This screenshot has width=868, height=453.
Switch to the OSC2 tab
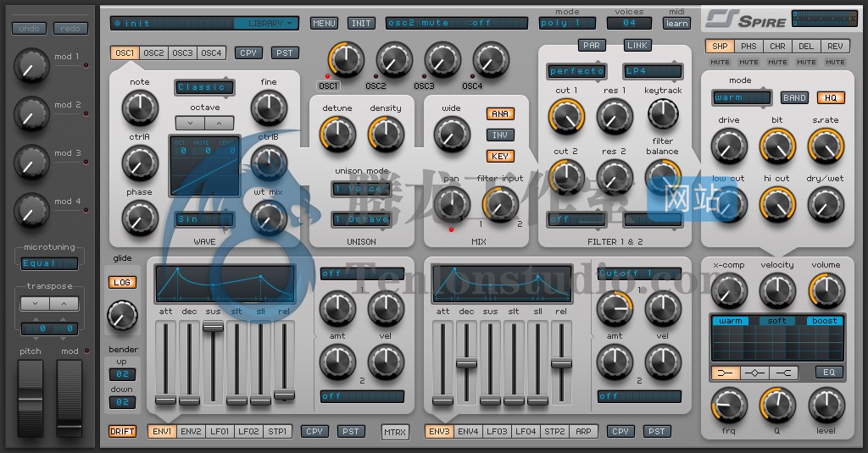point(153,53)
